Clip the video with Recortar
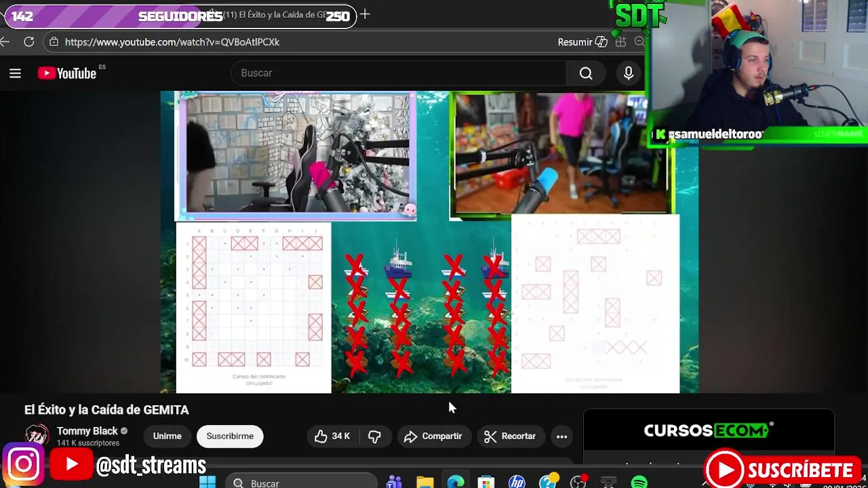Screen dimensions: 868x488 [510, 436]
